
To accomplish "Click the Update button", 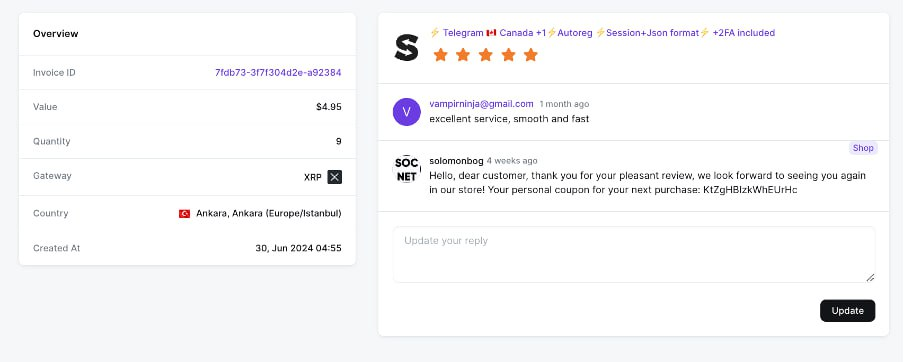I will click(x=848, y=311).
